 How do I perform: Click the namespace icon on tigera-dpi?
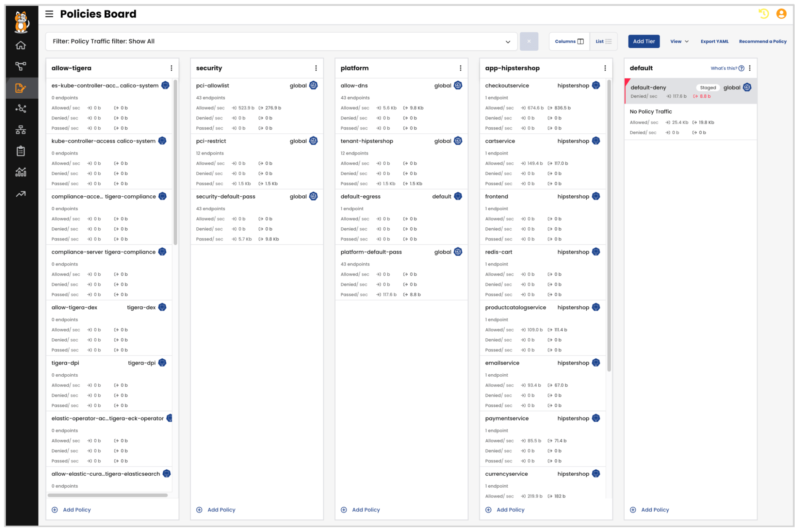162,363
